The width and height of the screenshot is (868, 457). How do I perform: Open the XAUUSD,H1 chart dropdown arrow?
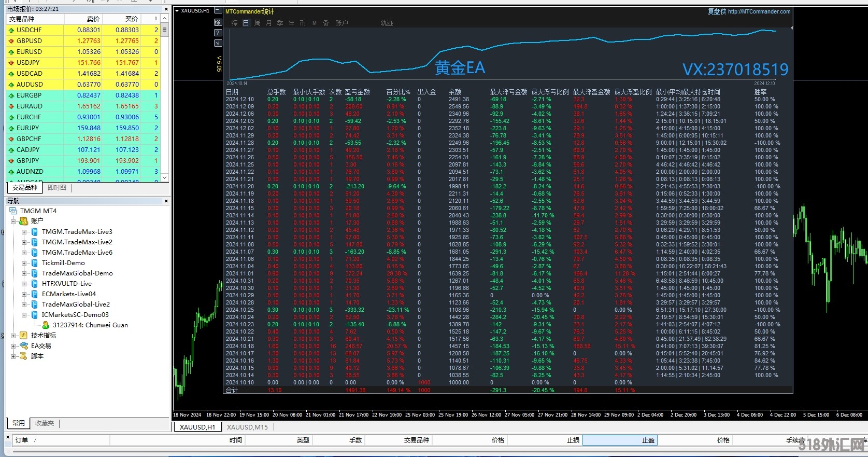(x=177, y=10)
